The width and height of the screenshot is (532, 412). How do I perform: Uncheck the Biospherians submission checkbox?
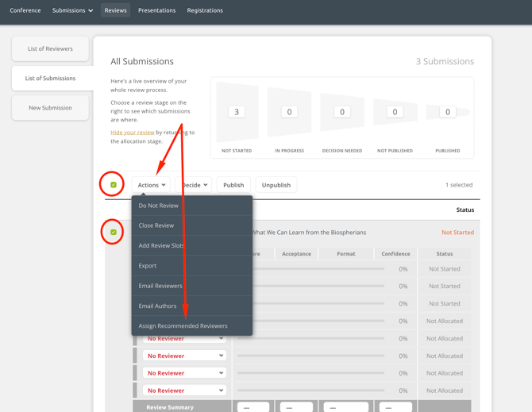tap(114, 233)
